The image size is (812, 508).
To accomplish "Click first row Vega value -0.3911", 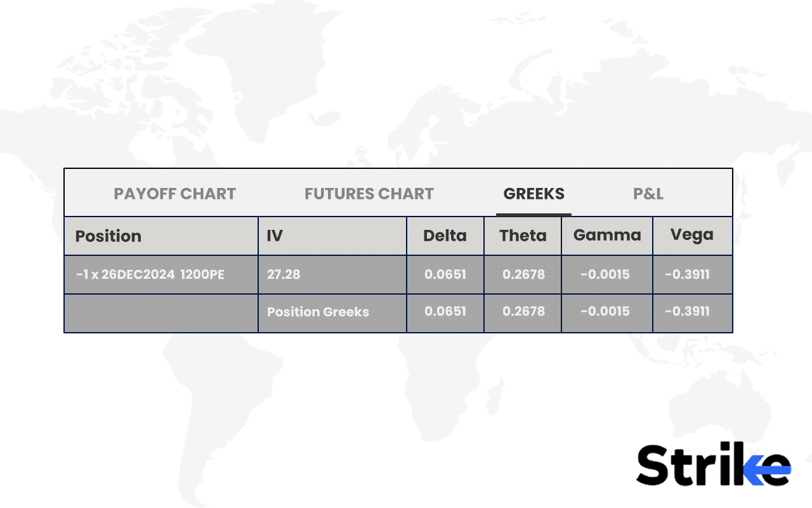I will point(688,275).
